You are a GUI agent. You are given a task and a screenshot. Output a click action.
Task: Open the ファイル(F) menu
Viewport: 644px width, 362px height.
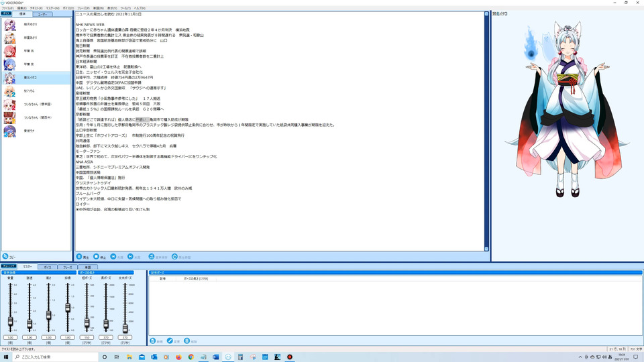click(x=7, y=8)
